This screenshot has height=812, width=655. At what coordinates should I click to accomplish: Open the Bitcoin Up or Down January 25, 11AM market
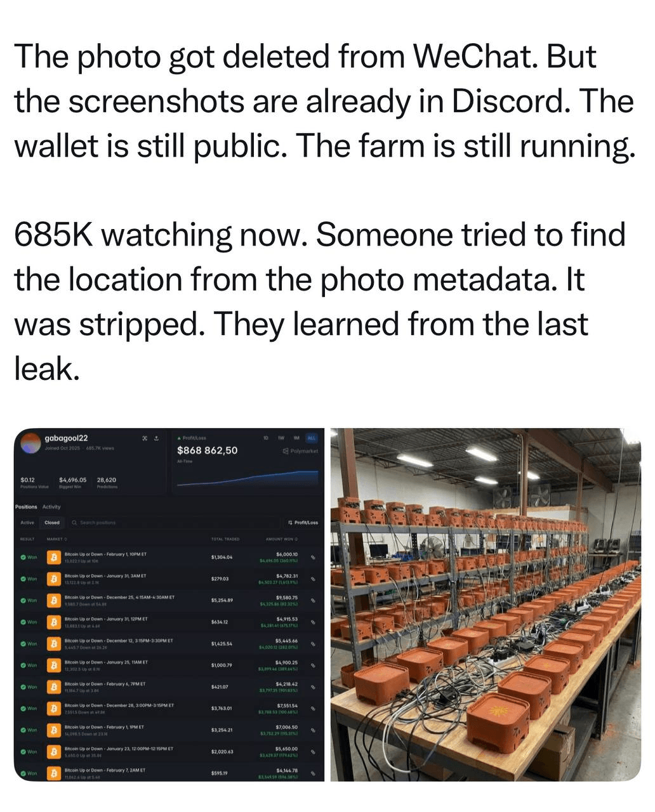point(106,662)
